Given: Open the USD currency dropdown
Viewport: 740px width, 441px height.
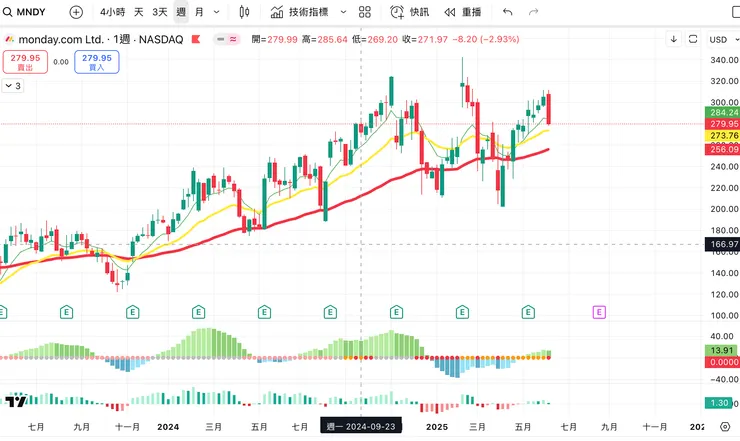Looking at the screenshot, I should pos(721,39).
